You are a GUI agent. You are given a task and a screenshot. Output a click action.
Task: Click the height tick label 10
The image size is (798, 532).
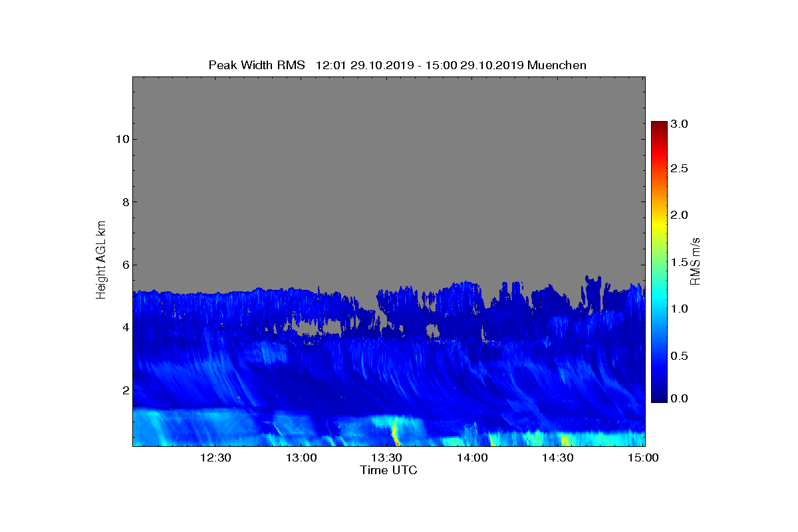121,139
